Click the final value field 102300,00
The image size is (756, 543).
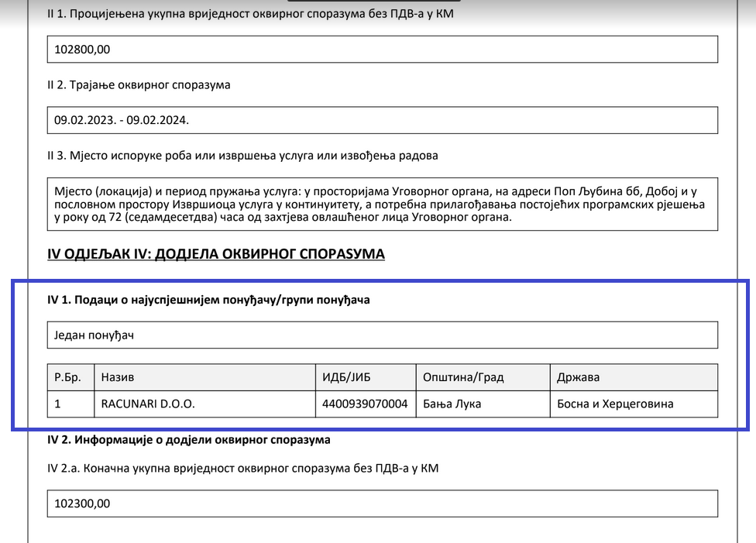pyautogui.click(x=383, y=503)
